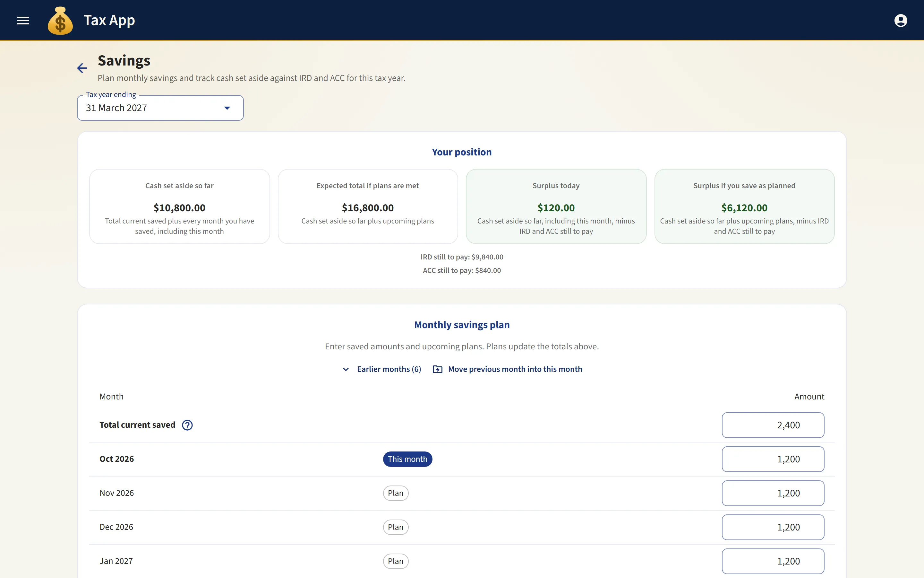Click the Surplus today card
This screenshot has width=924, height=578.
pos(556,206)
